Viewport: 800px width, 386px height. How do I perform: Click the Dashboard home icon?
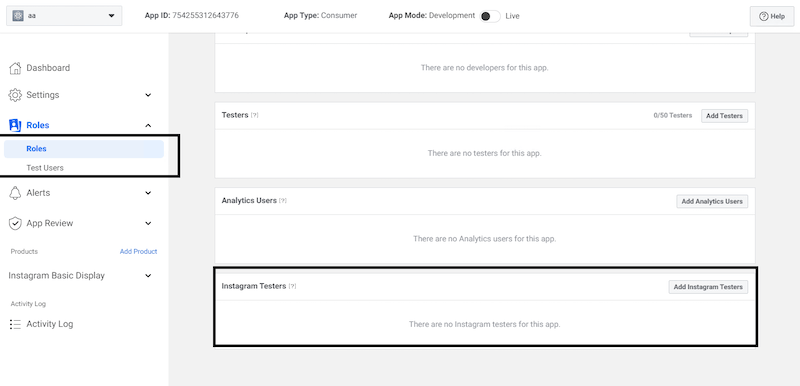(x=15, y=68)
